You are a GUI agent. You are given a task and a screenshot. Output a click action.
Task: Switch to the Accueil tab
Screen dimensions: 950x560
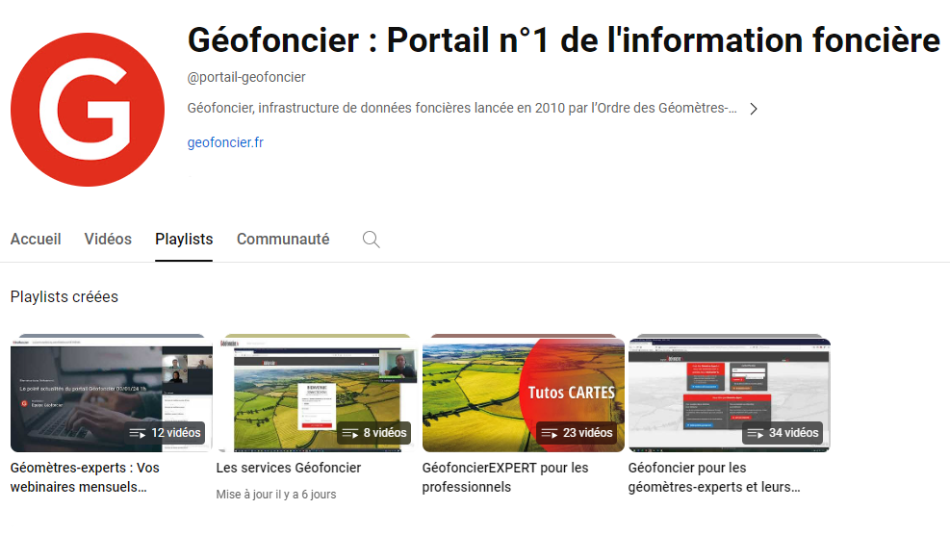point(36,240)
